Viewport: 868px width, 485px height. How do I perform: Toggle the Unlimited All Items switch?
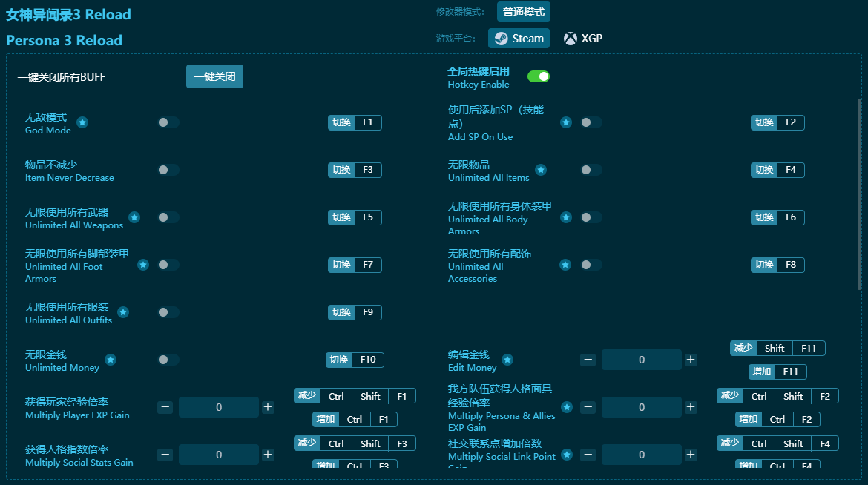tap(591, 170)
